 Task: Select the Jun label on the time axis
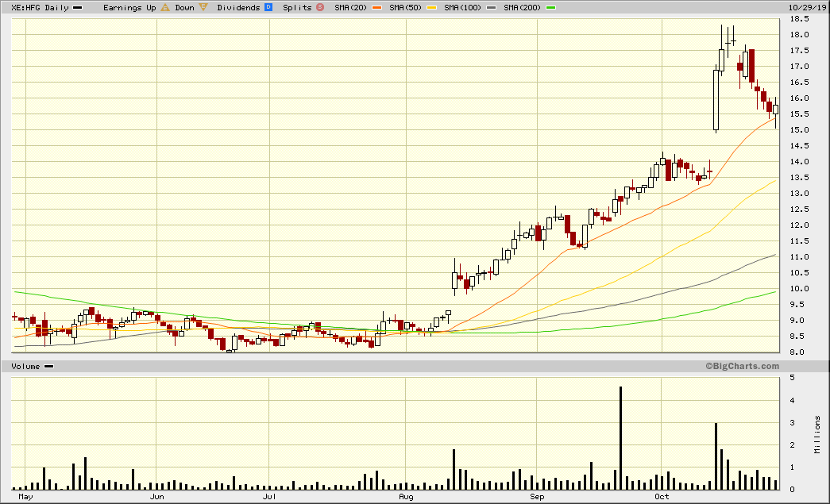(157, 497)
